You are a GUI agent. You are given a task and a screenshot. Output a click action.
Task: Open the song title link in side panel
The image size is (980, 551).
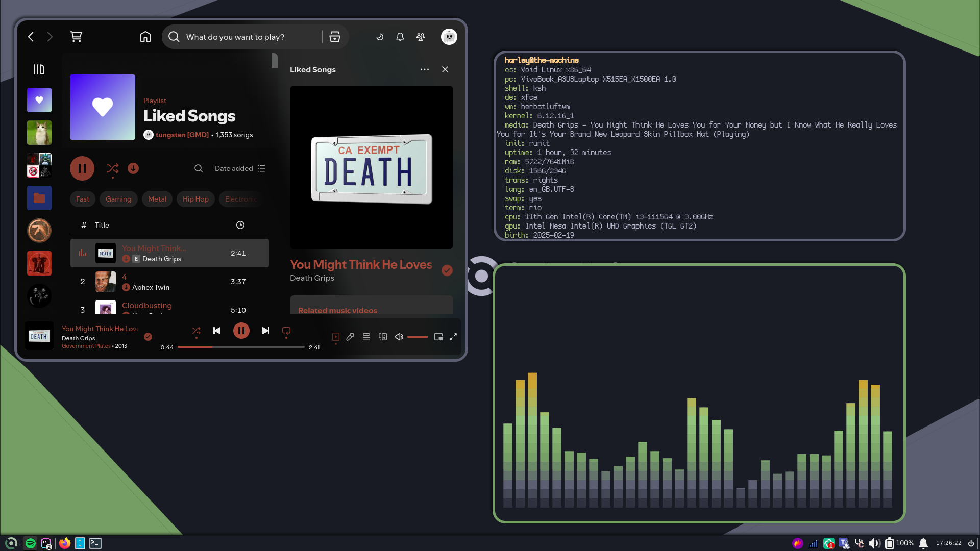click(x=361, y=264)
